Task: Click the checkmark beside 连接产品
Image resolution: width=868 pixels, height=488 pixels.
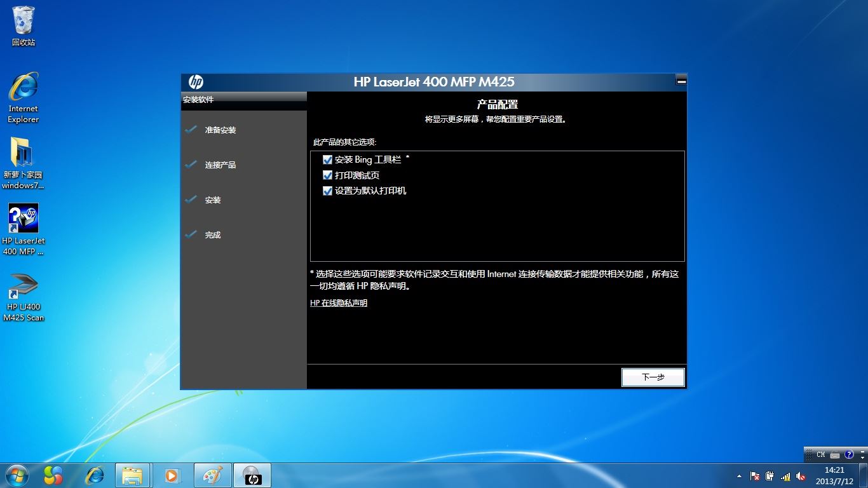Action: tap(191, 165)
